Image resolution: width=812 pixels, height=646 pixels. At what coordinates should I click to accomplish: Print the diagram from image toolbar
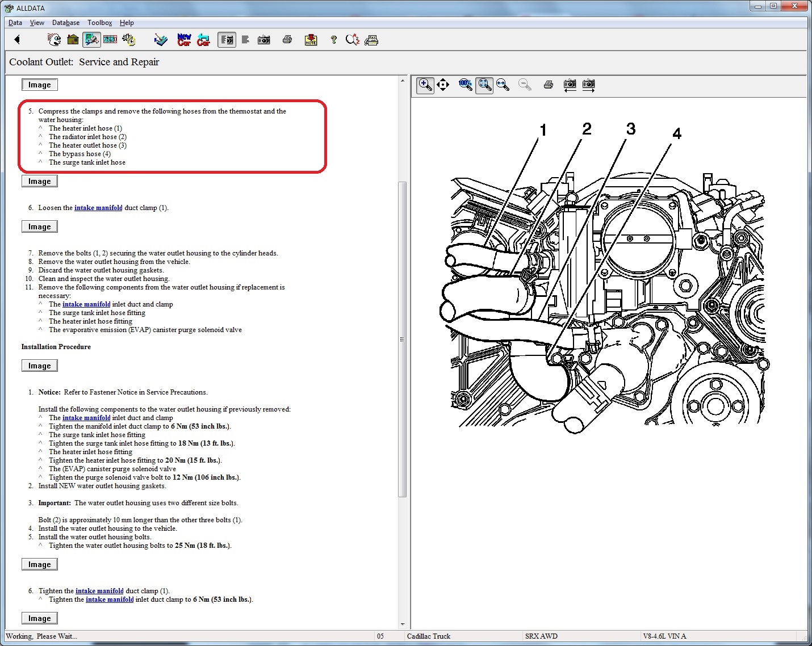coord(548,85)
